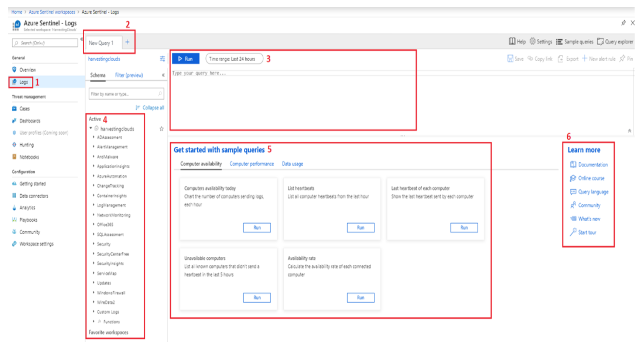Star harvestingclouds as favorite workspace
The width and height of the screenshot is (644, 352).
pyautogui.click(x=162, y=129)
